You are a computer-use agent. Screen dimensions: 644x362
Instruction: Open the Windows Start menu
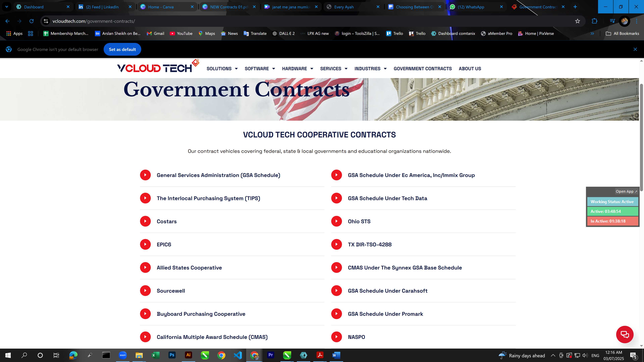8,355
